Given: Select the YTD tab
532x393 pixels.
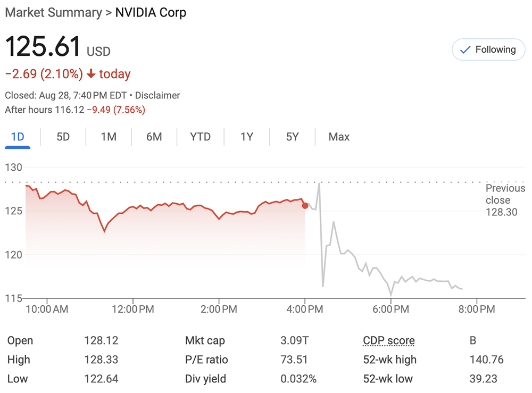Looking at the screenshot, I should [x=200, y=137].
